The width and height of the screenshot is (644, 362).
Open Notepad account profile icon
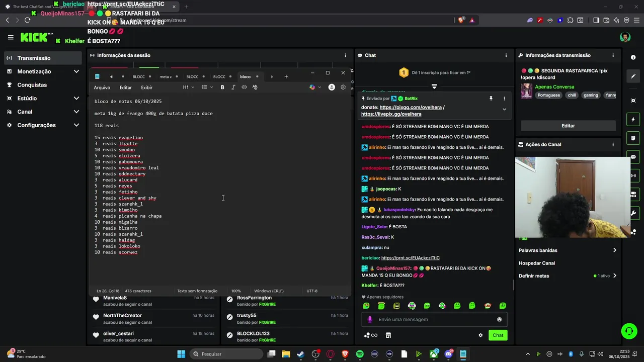(332, 87)
